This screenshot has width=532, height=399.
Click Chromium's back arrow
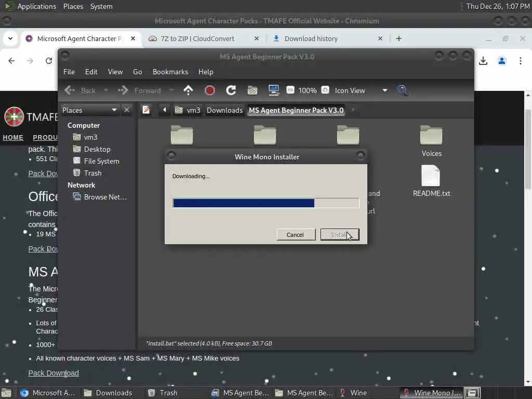pos(11,61)
